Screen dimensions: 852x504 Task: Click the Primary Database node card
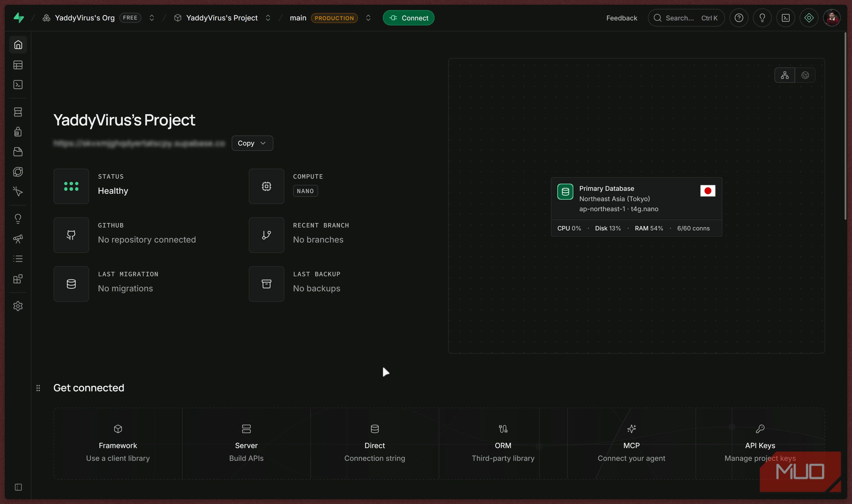(636, 207)
